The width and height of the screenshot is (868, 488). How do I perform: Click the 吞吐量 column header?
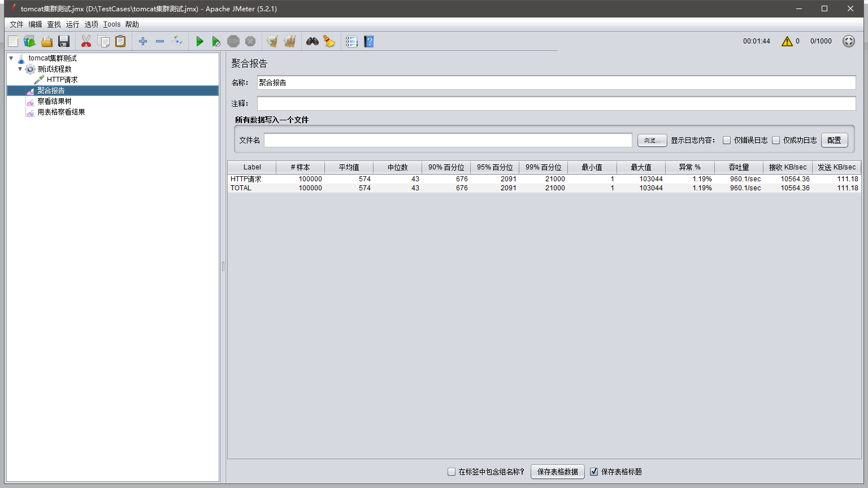coord(739,167)
